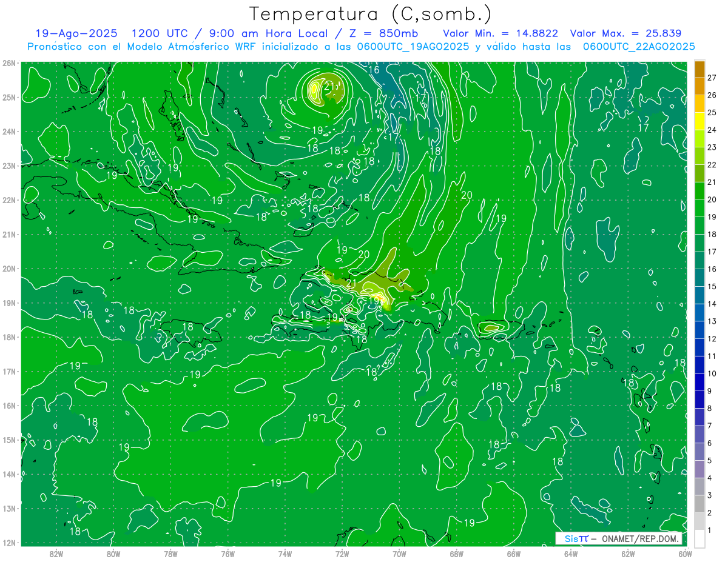Click latitude axis label "21N"
728x562 pixels.
click(8, 234)
